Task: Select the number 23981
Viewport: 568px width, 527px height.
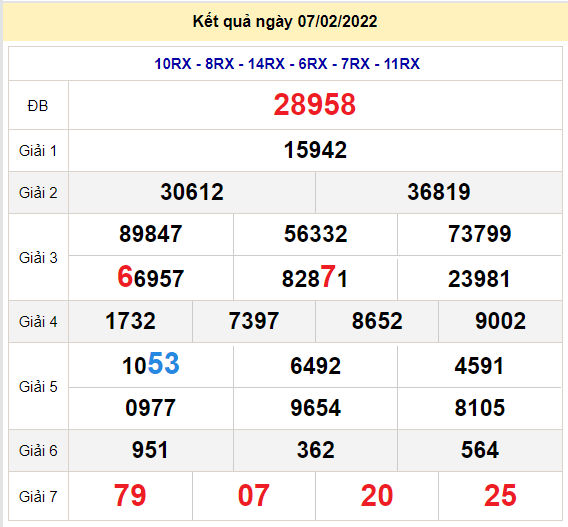Action: pyautogui.click(x=480, y=279)
